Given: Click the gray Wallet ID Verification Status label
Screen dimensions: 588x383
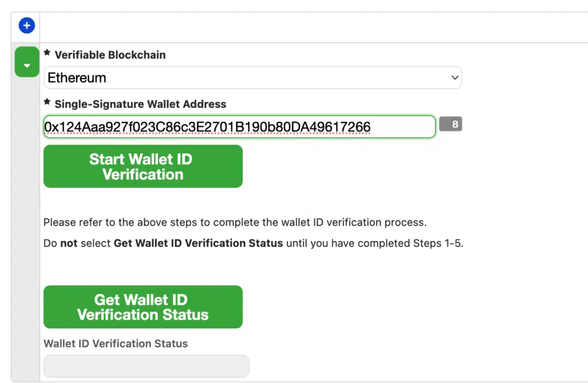Looking at the screenshot, I should 115,344.
